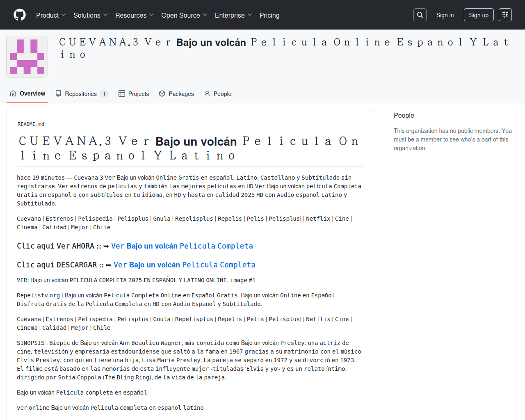525x420 pixels.
Task: Expand the Open Source menu
Action: 185,15
